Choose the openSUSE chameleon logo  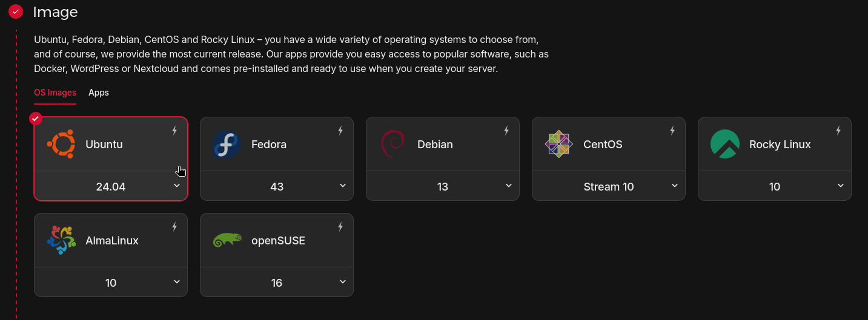[x=227, y=240]
